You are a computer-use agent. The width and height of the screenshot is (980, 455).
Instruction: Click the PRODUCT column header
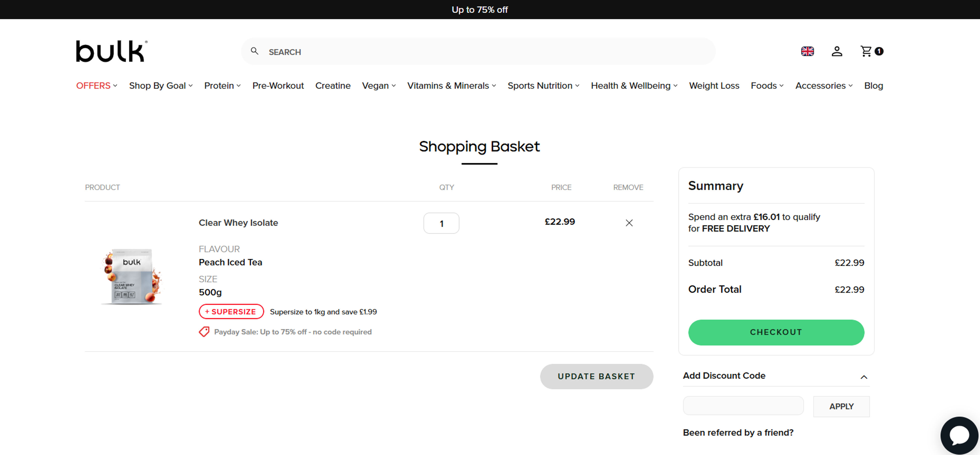(102, 187)
